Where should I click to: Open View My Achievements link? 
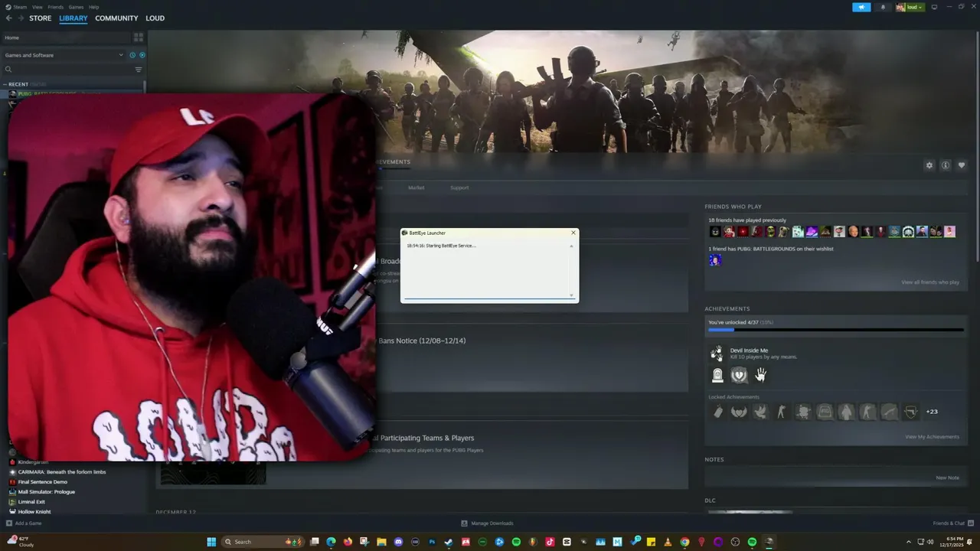click(x=932, y=437)
